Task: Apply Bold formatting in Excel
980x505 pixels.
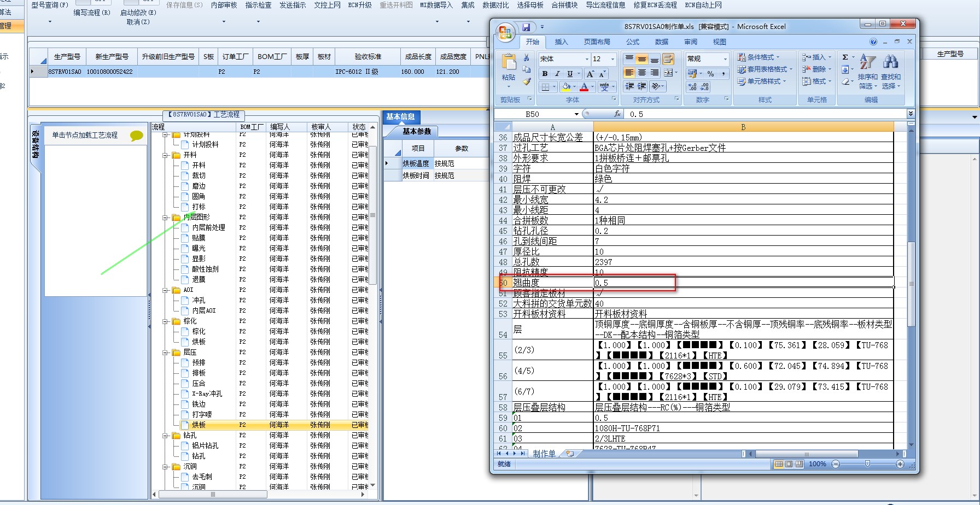Action: (x=545, y=74)
